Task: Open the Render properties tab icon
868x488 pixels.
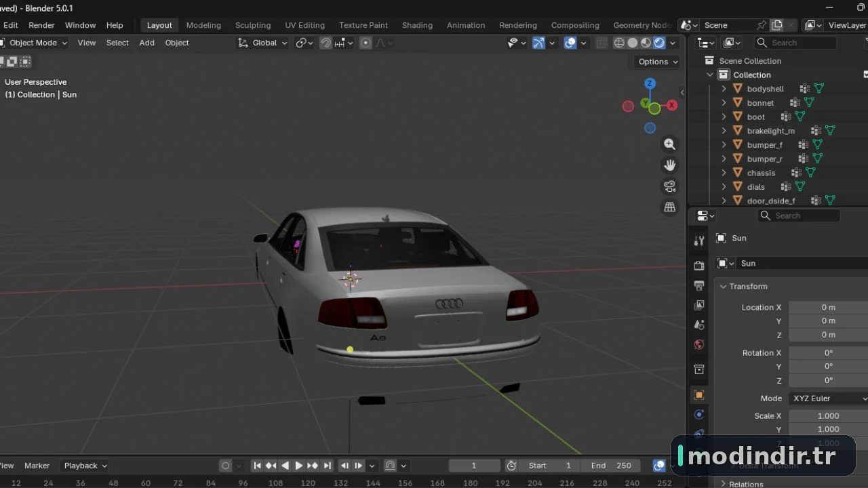Action: [699, 266]
